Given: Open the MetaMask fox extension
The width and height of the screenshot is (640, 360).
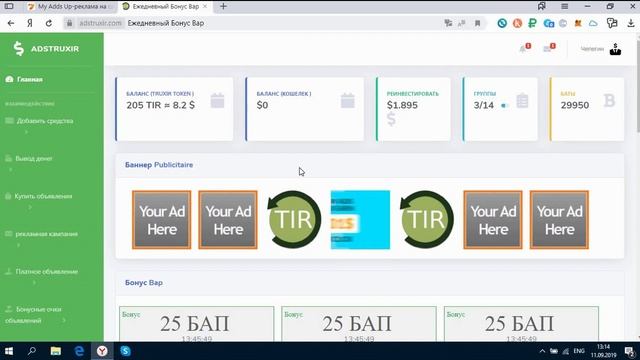Looking at the screenshot, I should point(578,23).
